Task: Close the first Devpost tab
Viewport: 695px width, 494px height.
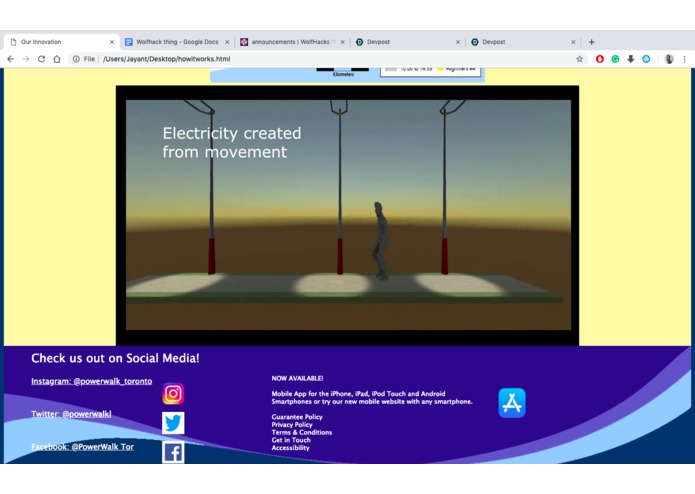Action: click(458, 42)
